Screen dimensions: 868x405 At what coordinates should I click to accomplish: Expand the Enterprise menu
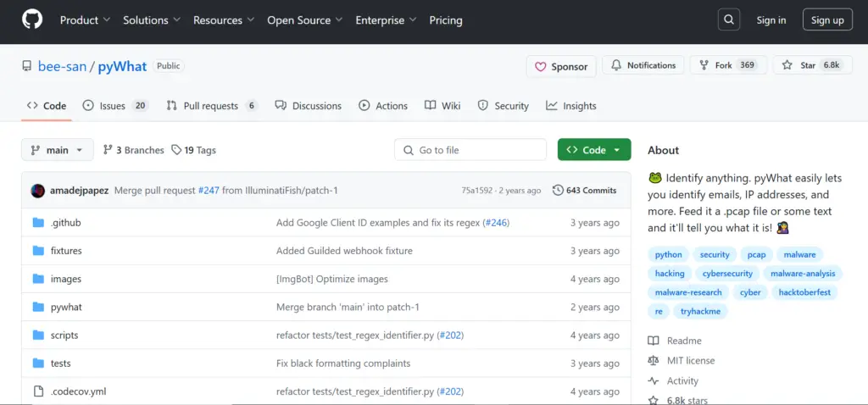click(x=387, y=20)
